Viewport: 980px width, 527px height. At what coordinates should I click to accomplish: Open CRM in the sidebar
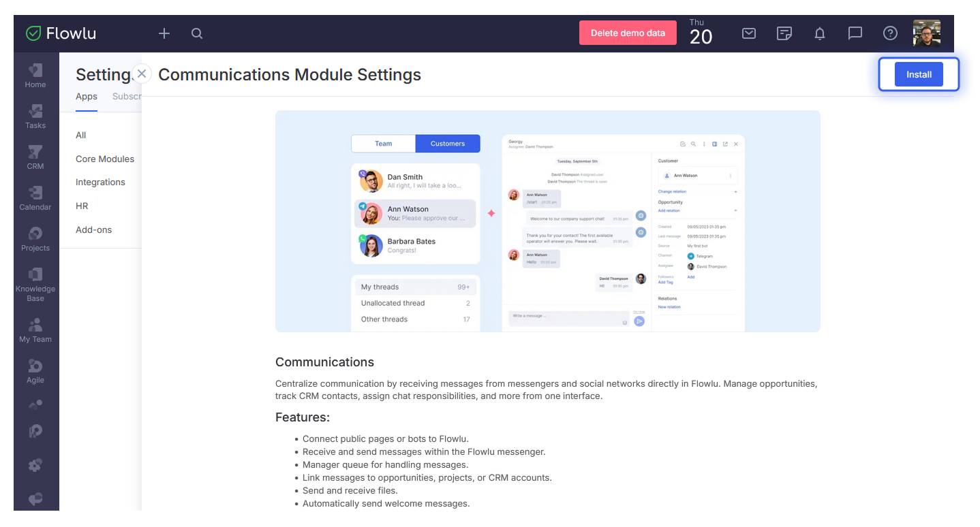[35, 157]
